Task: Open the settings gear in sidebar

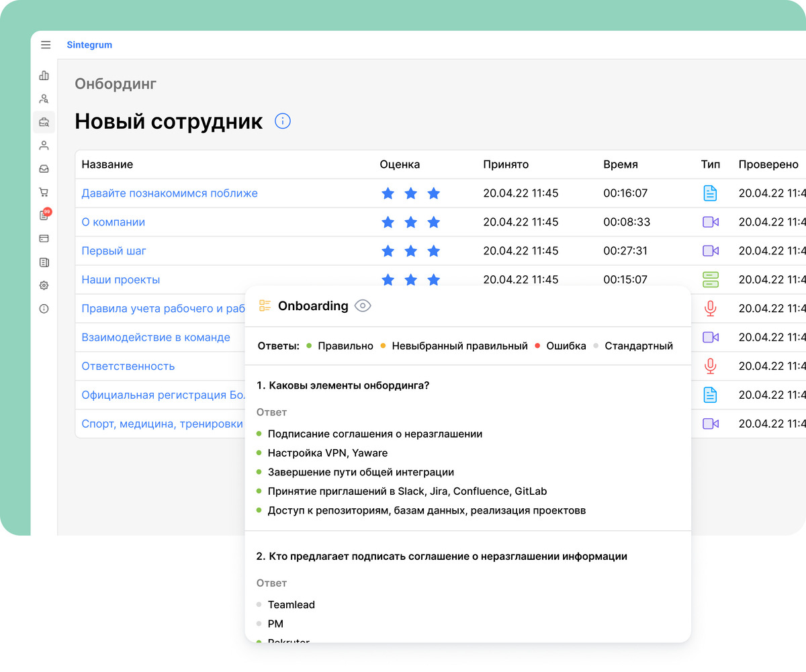Action: pos(44,285)
